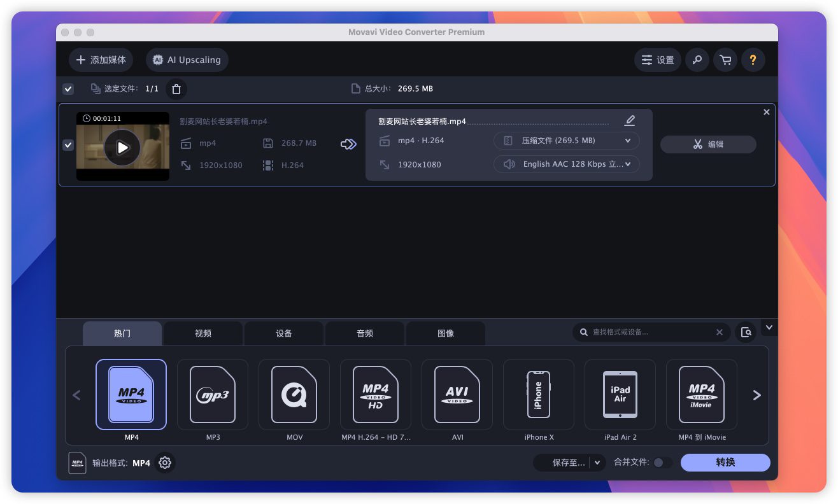Choose the iPad Air 2 preset icon
This screenshot has height=504, width=838.
620,395
